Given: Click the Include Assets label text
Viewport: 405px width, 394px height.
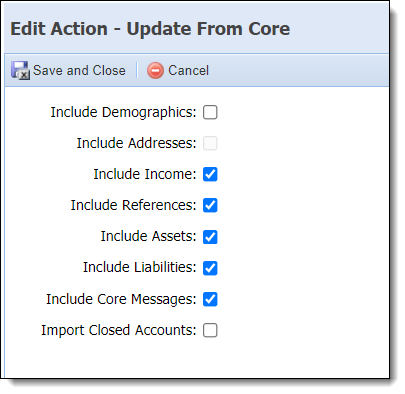Looking at the screenshot, I should point(148,236).
